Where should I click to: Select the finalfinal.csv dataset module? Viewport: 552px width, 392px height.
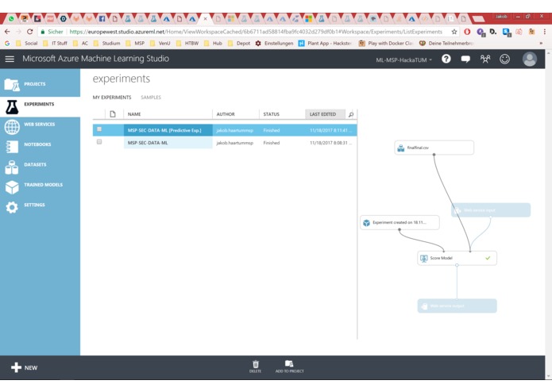434,148
